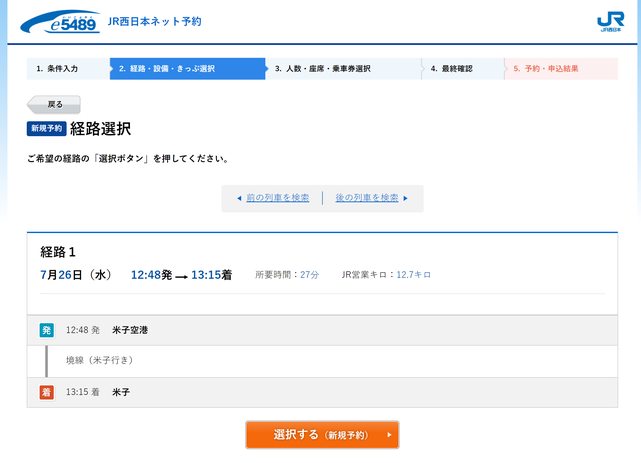641x463 pixels.
Task: Go to step 1 条件入力
Action: pos(57,69)
